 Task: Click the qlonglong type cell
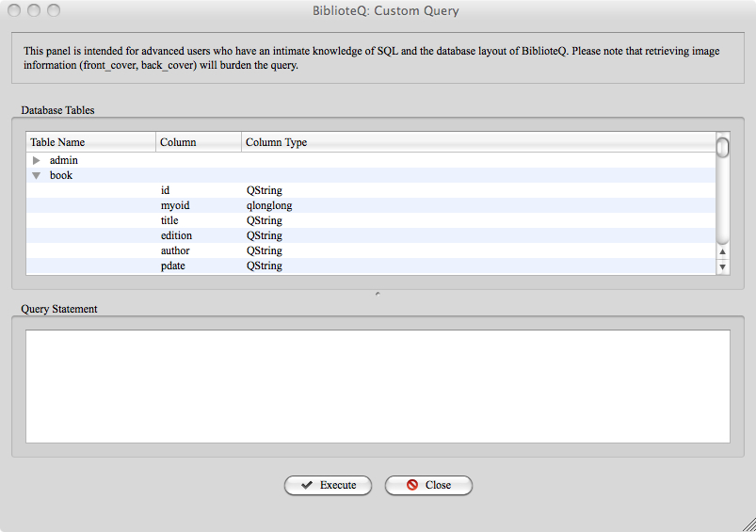[269, 205]
